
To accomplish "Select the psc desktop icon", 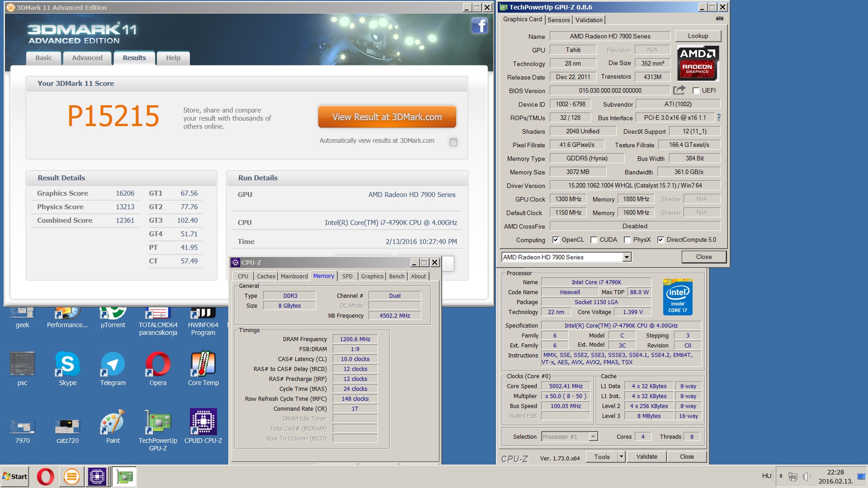I will click(x=23, y=369).
